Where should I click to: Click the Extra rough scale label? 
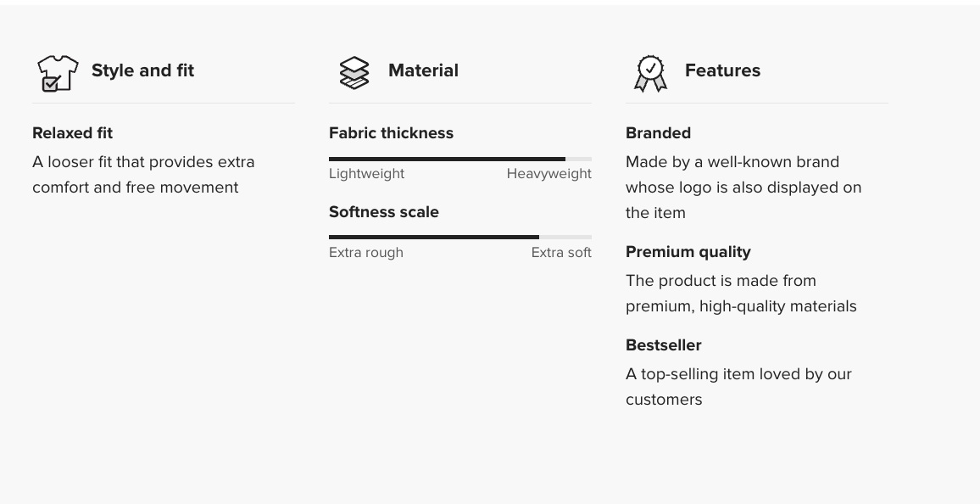tap(365, 253)
